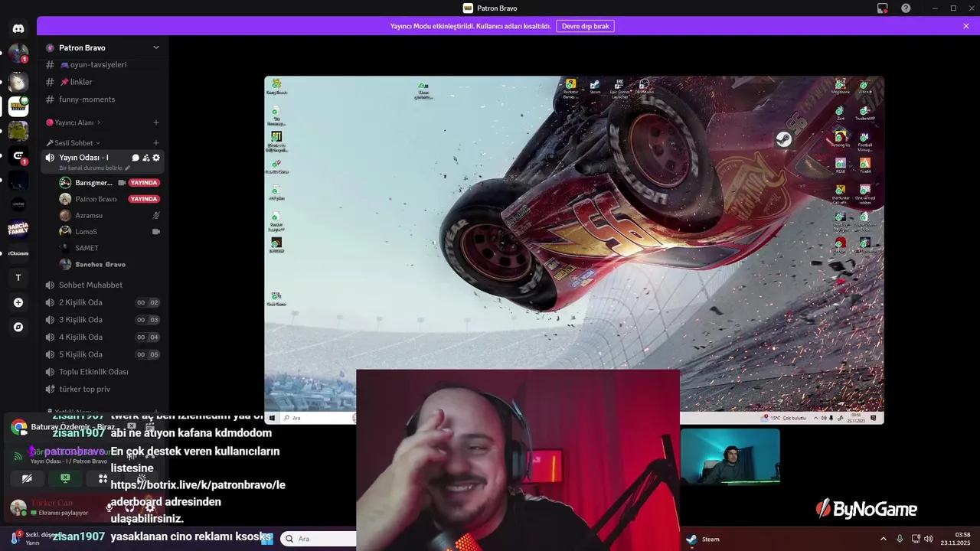Watch stream via Barışgmer's YAYINDA badge
Image resolution: width=980 pixels, height=551 pixels.
point(144,183)
